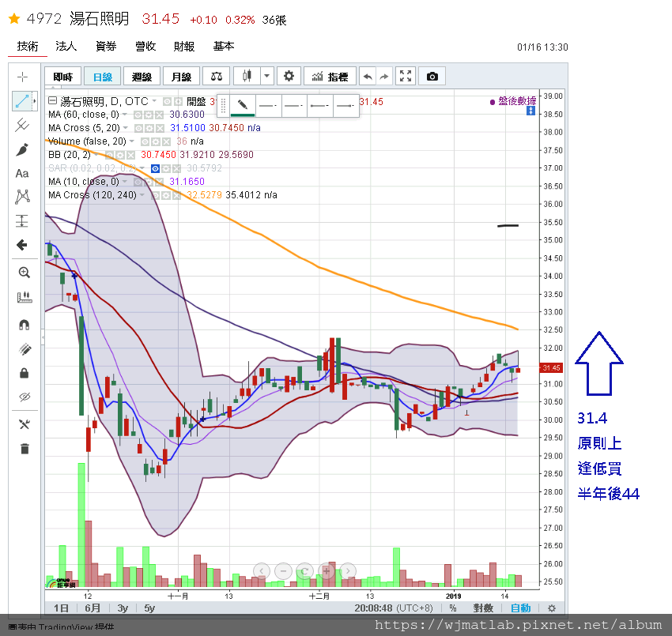672x636 pixels.
Task: Select the trend line drawing tool
Action: tap(22, 101)
